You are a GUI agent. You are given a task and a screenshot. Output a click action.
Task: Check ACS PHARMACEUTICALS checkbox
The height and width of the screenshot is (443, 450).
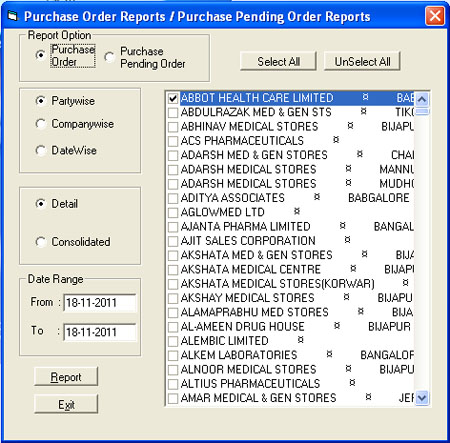pyautogui.click(x=173, y=141)
